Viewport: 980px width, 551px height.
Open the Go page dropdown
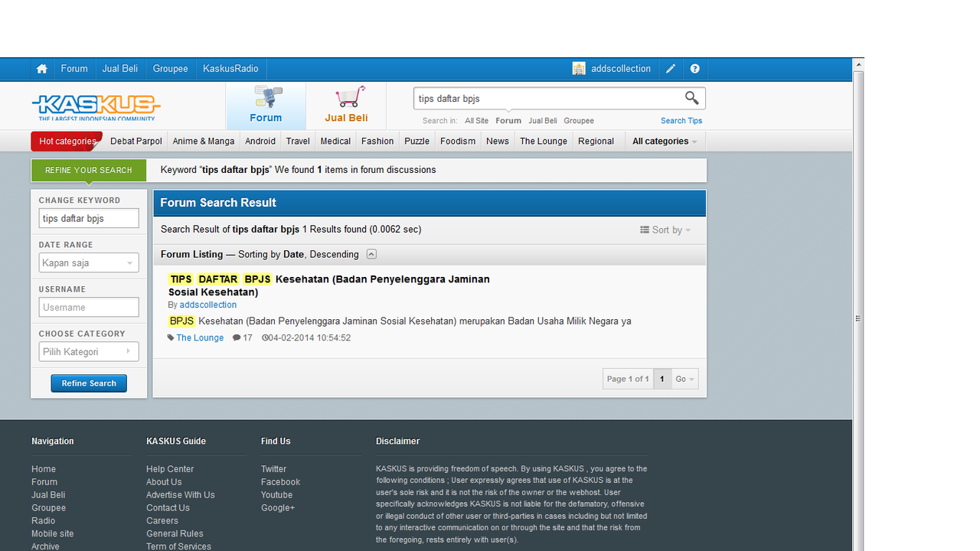[685, 379]
